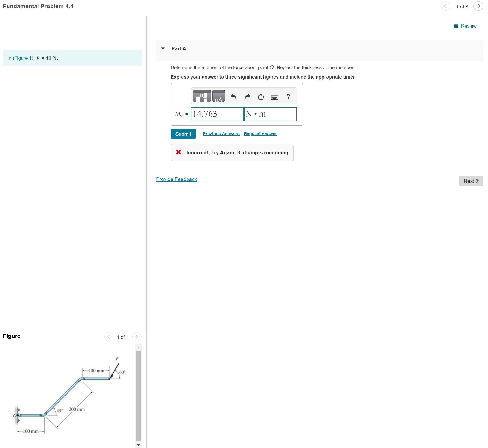Click the figure panel scroll down arrow
The width and height of the screenshot is (488, 448).
(x=138, y=445)
